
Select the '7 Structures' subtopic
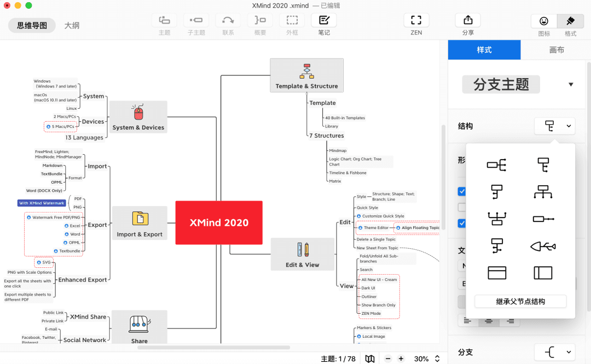[326, 136]
